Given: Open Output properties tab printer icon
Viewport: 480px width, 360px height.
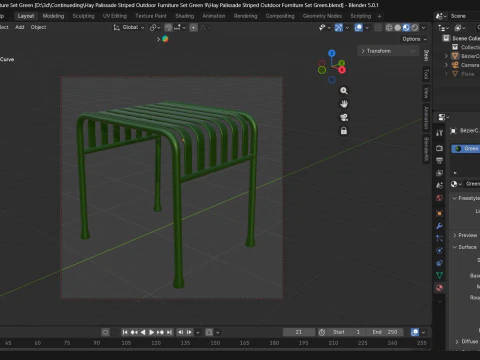Looking at the screenshot, I should (439, 160).
